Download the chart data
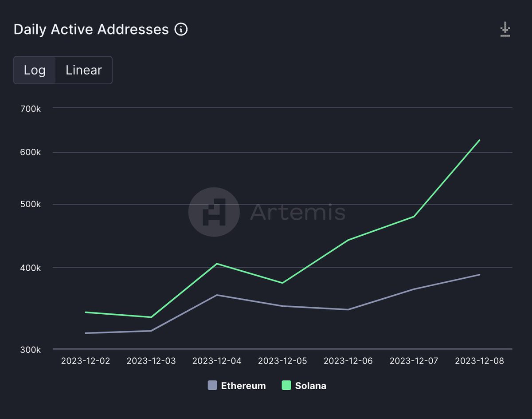The width and height of the screenshot is (532, 419). click(x=505, y=30)
